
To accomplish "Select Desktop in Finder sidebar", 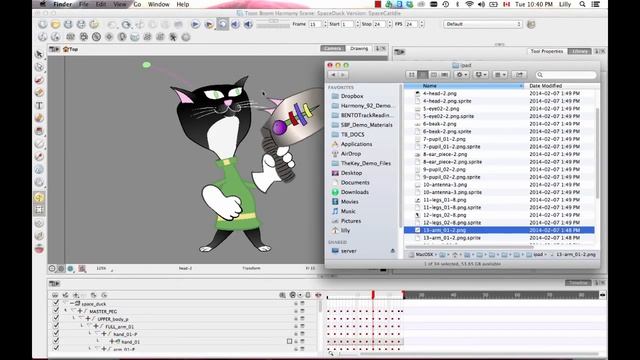I will pyautogui.click(x=351, y=173).
